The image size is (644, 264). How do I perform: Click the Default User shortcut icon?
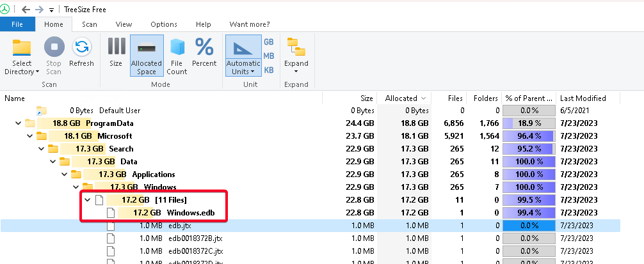42,111
